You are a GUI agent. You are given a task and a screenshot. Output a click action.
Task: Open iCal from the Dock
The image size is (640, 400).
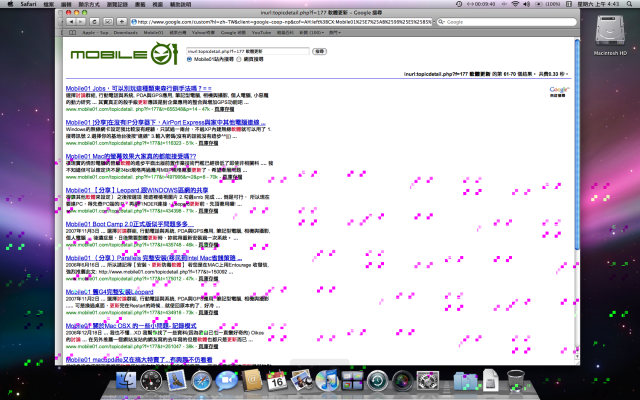[276, 380]
